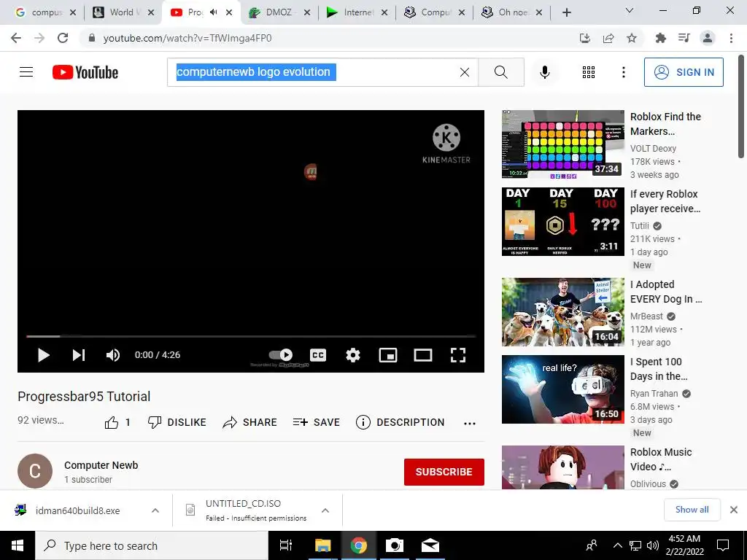This screenshot has height=560, width=747.
Task: Open I Spent 100 Days video title
Action: [659, 369]
